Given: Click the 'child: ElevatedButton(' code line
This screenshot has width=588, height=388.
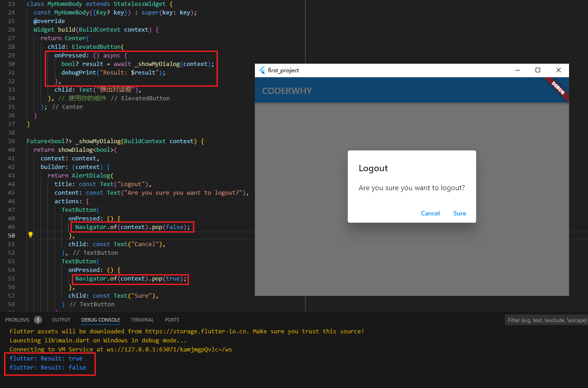Looking at the screenshot, I should (86, 47).
